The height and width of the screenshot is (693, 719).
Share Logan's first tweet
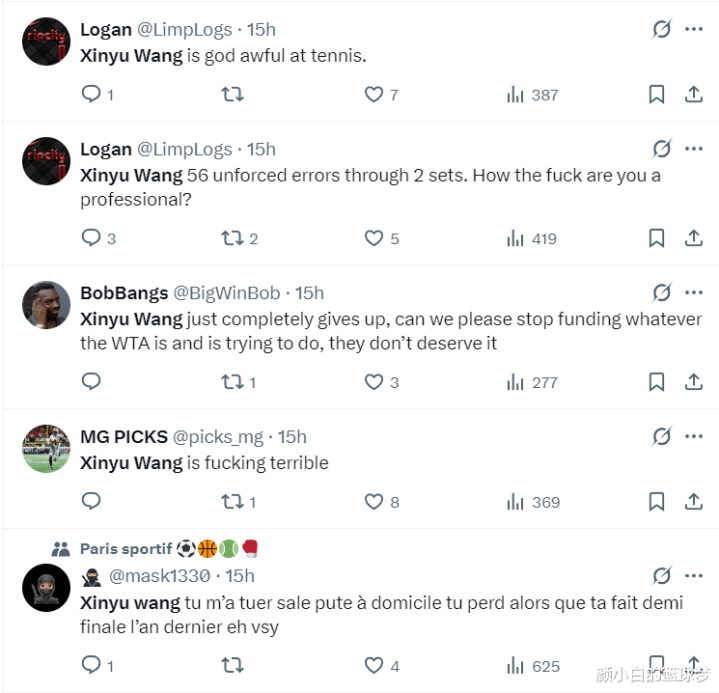point(693,95)
